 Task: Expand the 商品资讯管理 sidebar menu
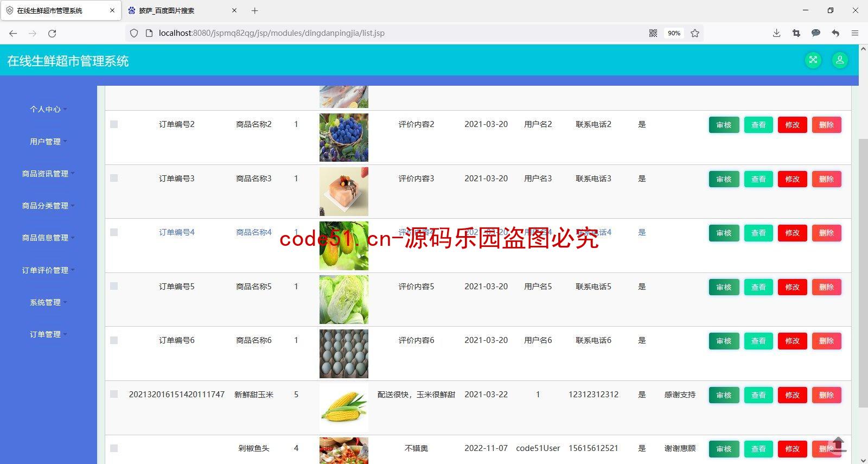[48, 174]
